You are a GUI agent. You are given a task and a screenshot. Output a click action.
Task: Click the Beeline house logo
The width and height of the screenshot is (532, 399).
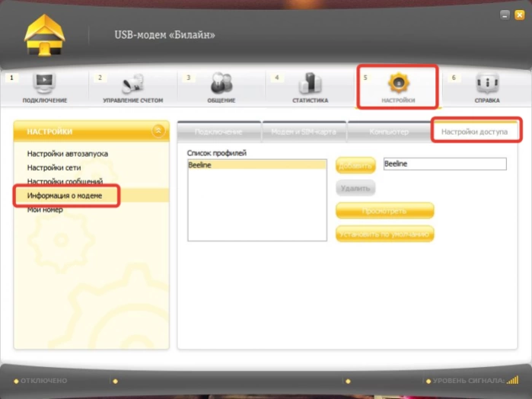click(44, 35)
